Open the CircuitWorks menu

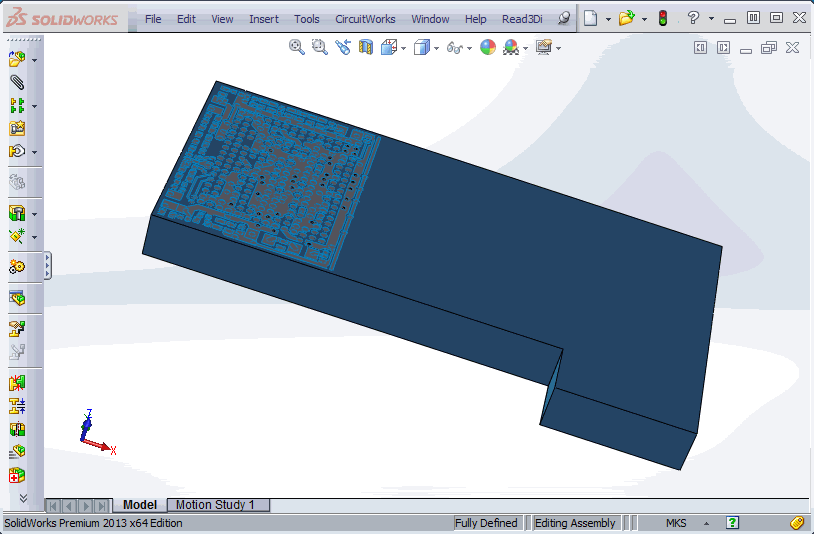(x=365, y=19)
